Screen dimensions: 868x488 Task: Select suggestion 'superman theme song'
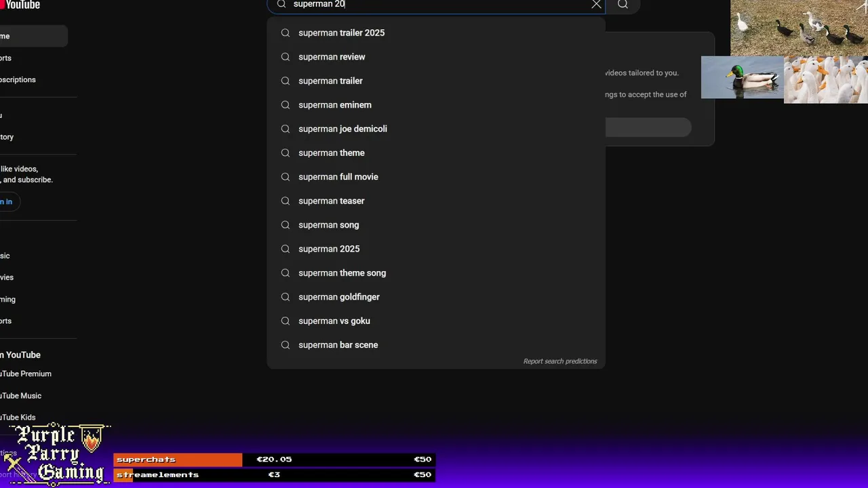pos(436,273)
